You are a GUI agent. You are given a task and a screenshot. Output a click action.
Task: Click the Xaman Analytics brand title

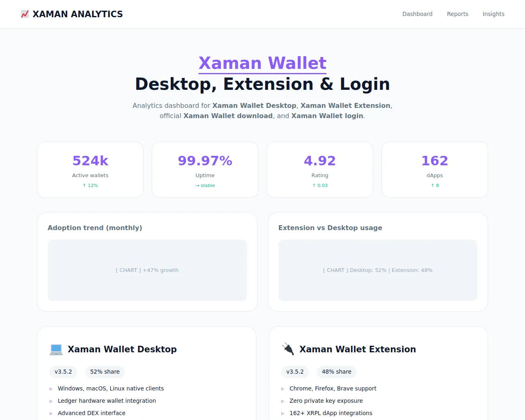(78, 14)
